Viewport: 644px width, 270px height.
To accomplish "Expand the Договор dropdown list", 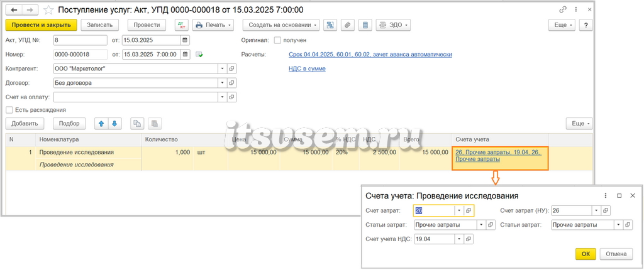I will (x=223, y=83).
